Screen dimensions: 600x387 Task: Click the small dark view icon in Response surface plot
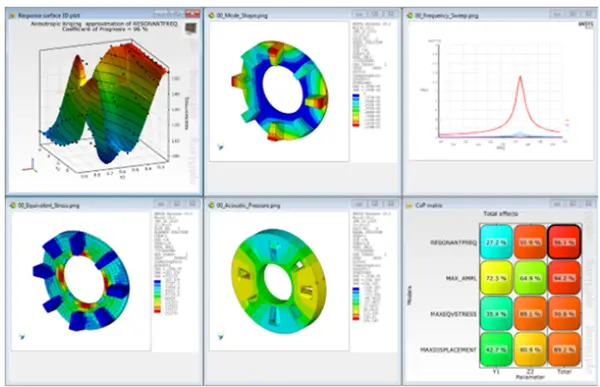(x=191, y=28)
